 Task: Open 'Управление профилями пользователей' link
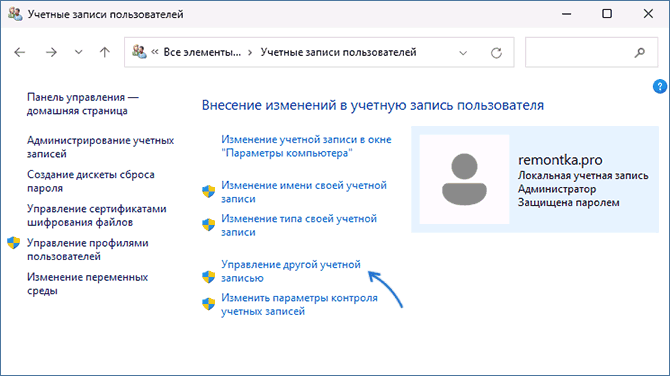coord(88,250)
